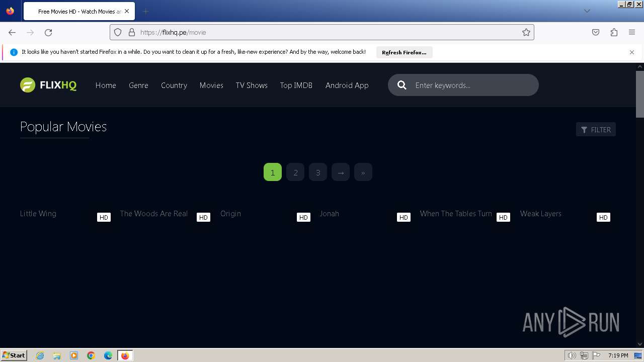Open media player taskbar icon
This screenshot has height=362, width=644.
[74, 355]
